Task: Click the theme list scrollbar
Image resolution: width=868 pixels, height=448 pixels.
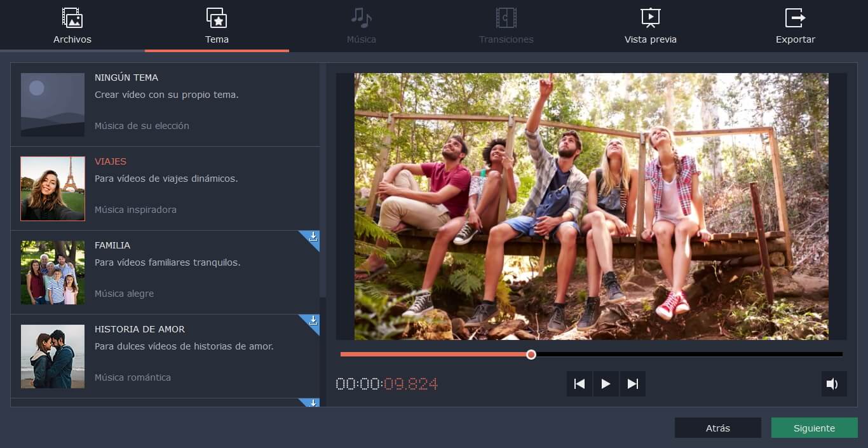Action: click(323, 181)
